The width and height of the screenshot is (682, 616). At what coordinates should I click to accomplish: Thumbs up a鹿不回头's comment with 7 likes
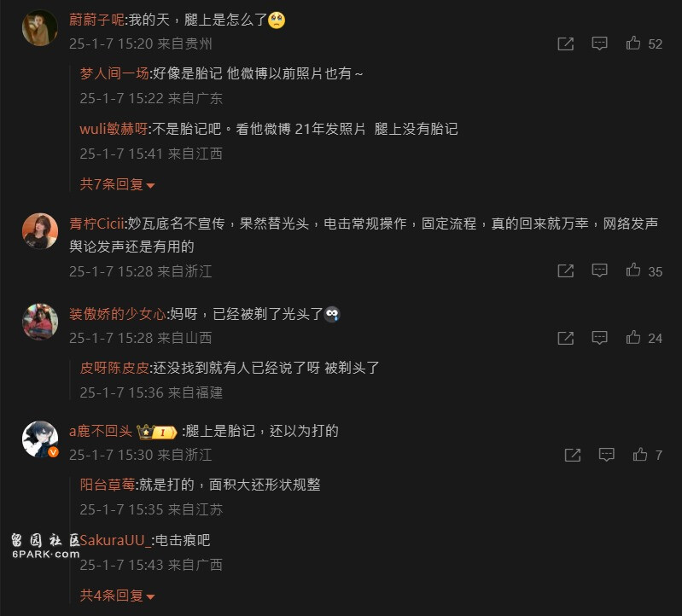click(640, 454)
